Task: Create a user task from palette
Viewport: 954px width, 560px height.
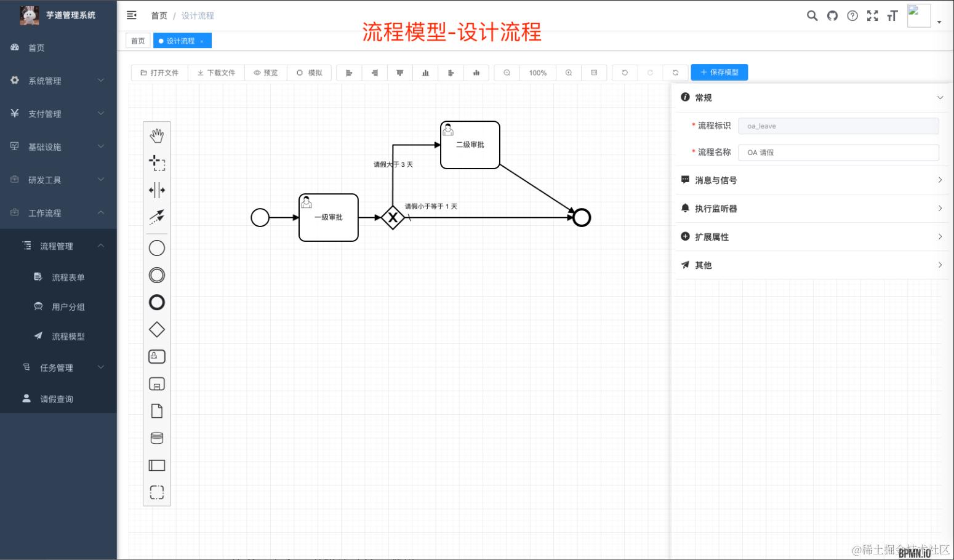Action: [x=157, y=356]
